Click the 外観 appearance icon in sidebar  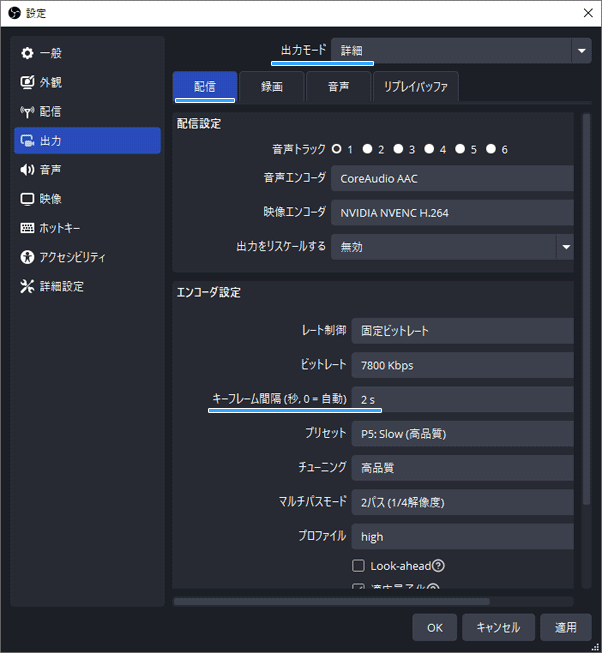pos(27,82)
